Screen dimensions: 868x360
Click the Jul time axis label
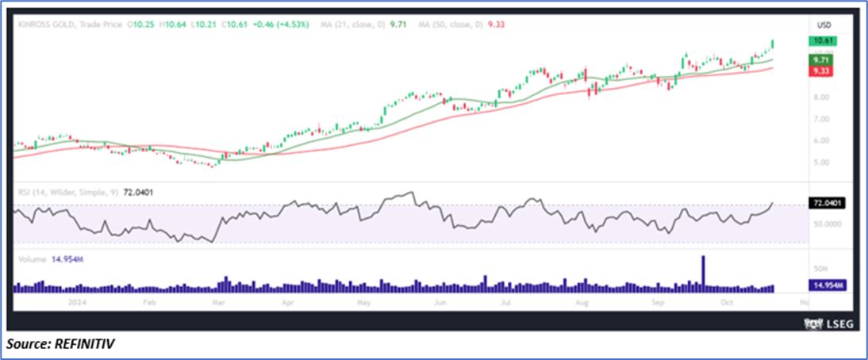coord(505,303)
